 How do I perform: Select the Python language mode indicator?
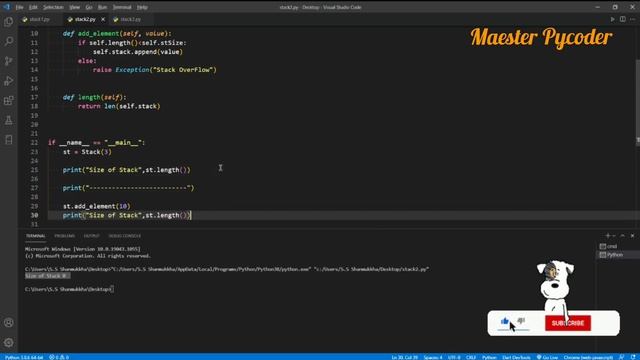point(489,357)
